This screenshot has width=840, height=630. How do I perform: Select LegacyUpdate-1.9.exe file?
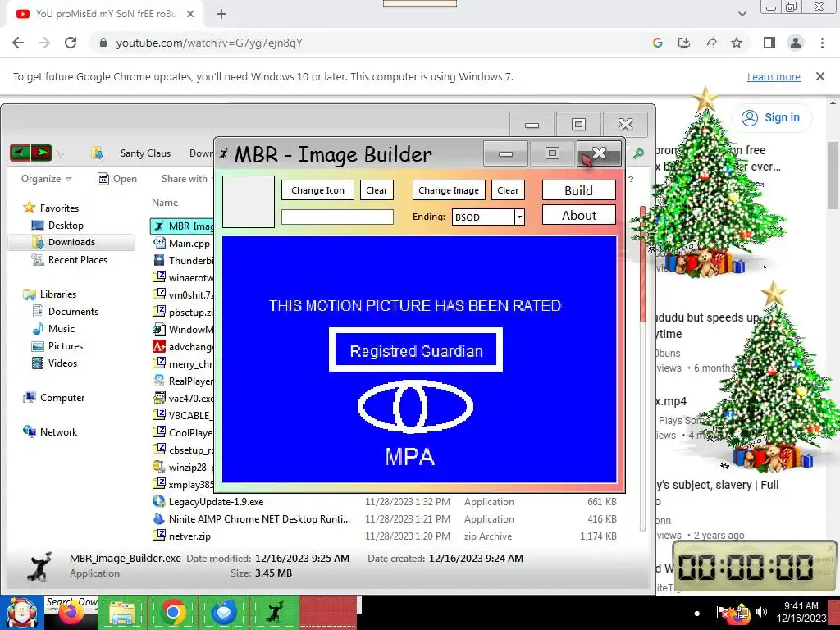point(216,502)
